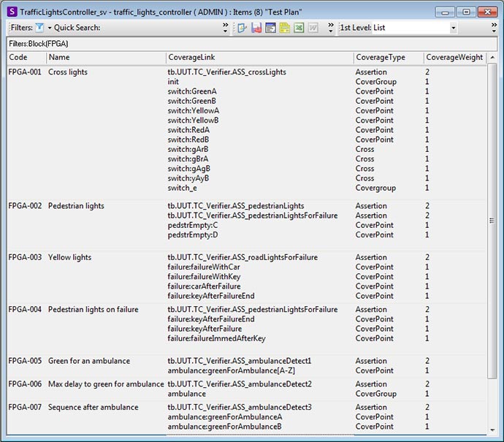Click the scrollbar up arrow
The image size is (504, 442).
tap(492, 58)
